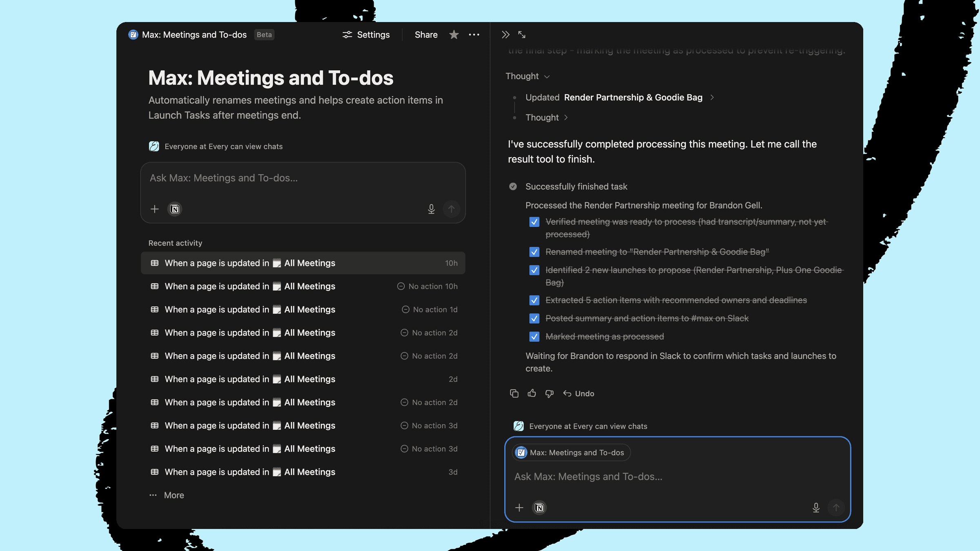This screenshot has height=551, width=980.
Task: Click the plus icon in right chat input
Action: pyautogui.click(x=519, y=507)
